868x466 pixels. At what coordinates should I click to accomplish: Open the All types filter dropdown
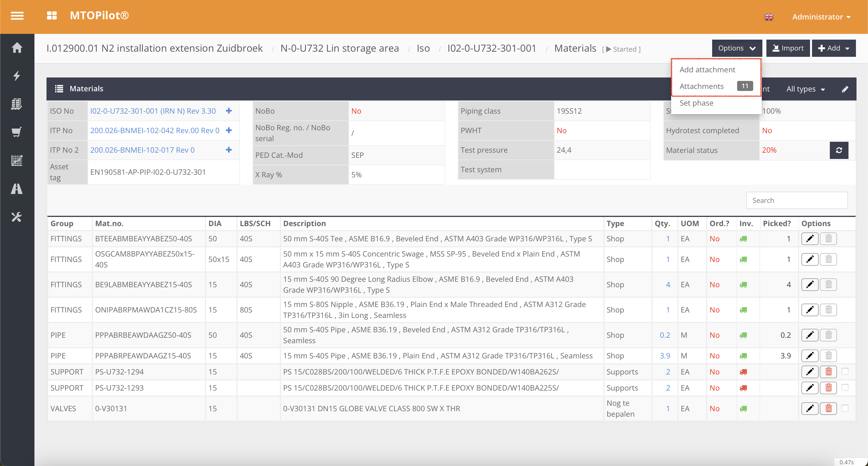805,89
